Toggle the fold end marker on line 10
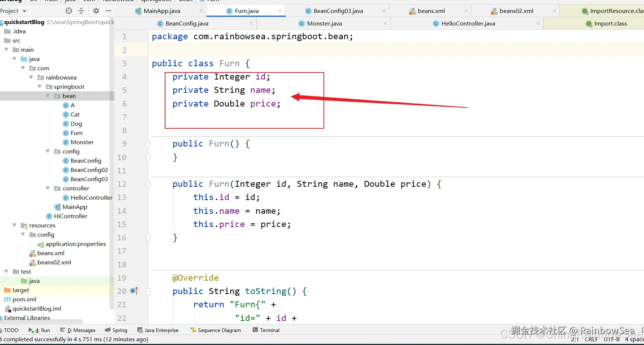Screen dimensions: 644x345 click(148, 157)
